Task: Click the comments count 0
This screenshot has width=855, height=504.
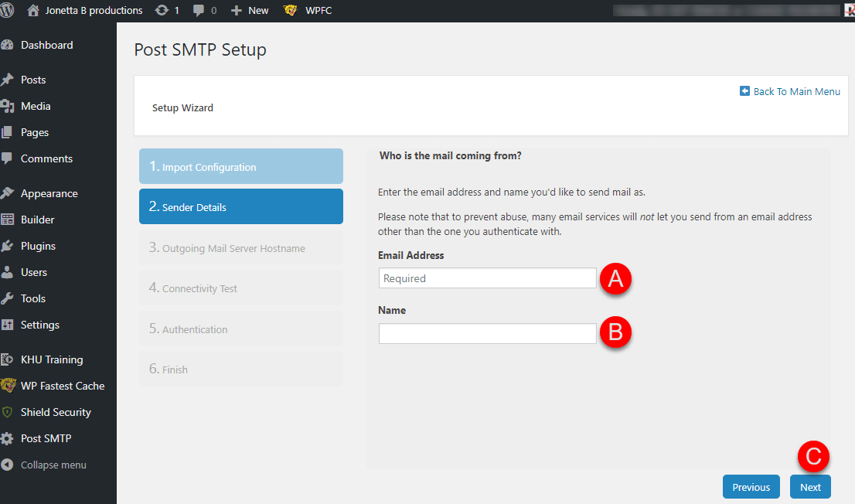Action: click(213, 10)
